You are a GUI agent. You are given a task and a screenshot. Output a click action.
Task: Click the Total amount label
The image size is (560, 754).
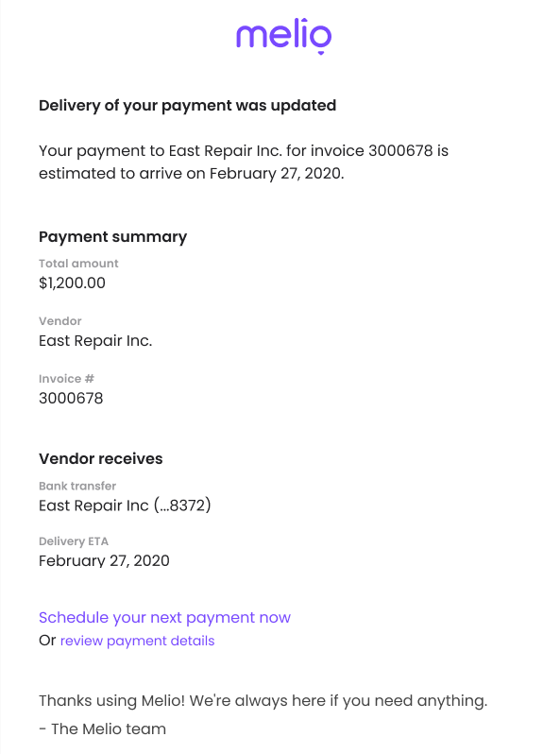click(x=78, y=264)
